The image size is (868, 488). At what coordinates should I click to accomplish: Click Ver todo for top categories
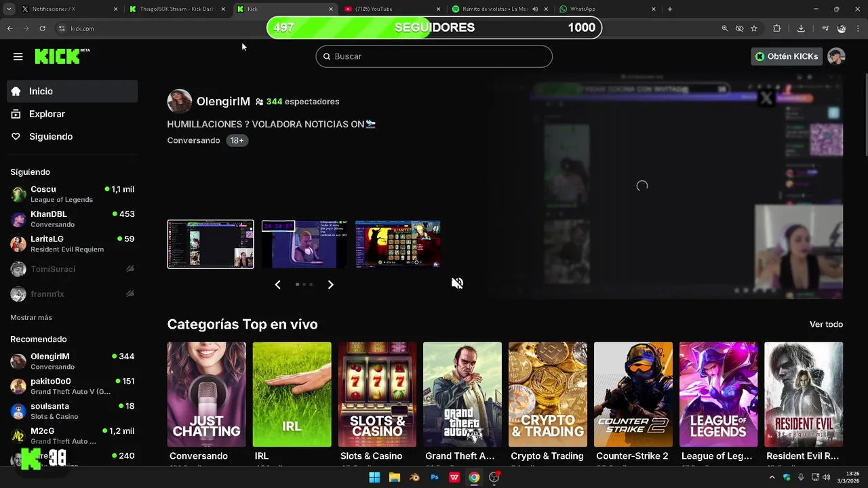click(826, 324)
